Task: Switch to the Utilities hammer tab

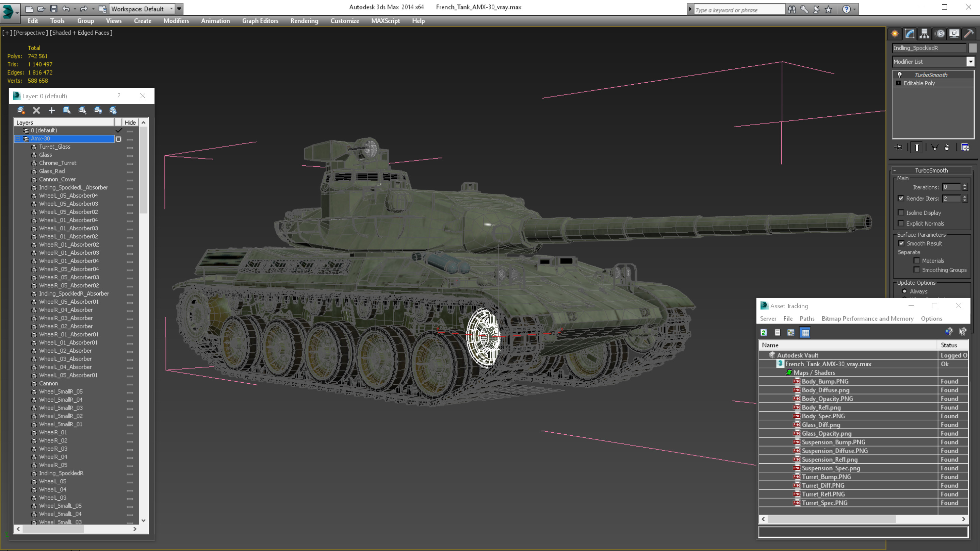Action: click(x=969, y=33)
